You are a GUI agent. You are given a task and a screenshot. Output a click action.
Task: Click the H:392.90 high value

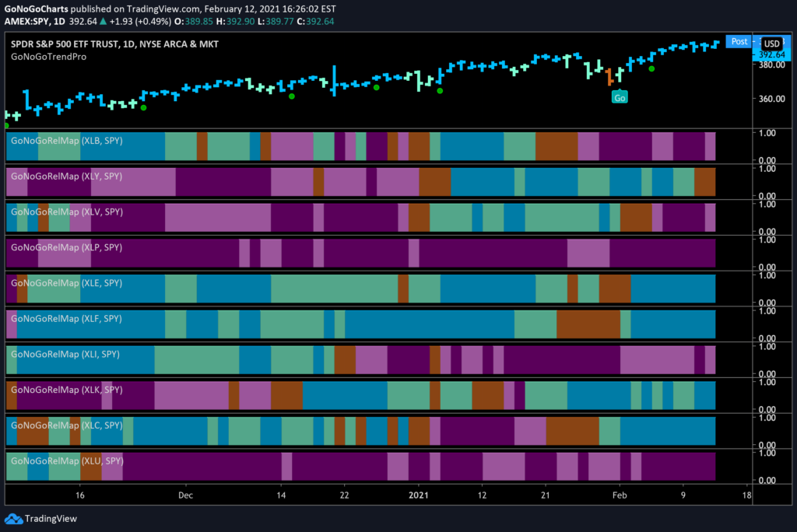click(x=235, y=21)
